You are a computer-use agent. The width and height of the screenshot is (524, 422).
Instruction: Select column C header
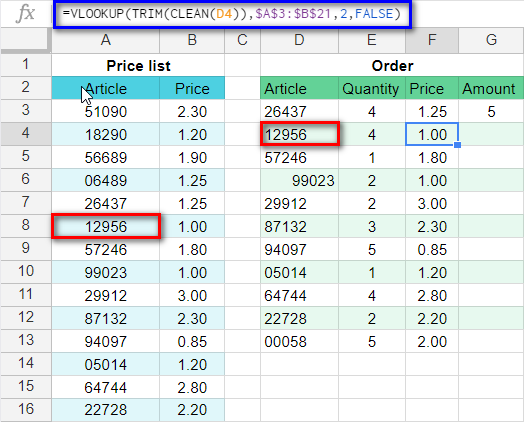[x=243, y=40]
